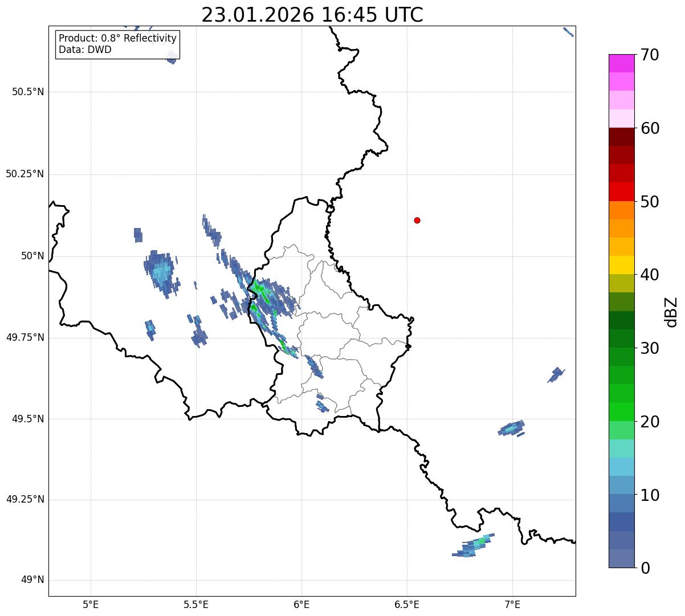The height and width of the screenshot is (616, 685).
Task: Click the 49.25°N latitude label
Action: coord(25,500)
